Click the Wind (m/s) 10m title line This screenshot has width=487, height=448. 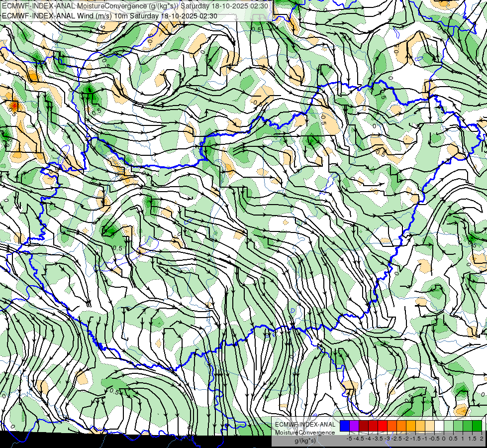[109, 16]
